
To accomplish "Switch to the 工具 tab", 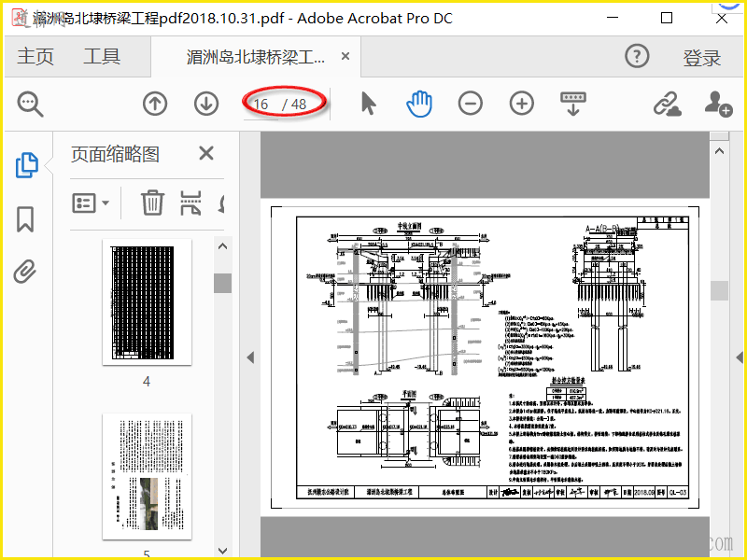I will coord(102,57).
